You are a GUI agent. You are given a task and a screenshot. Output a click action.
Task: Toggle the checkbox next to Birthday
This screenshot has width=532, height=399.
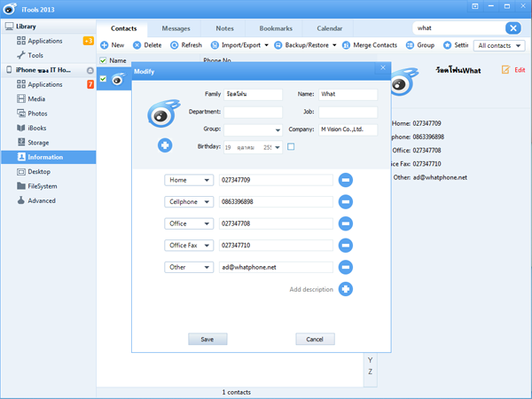tap(291, 147)
